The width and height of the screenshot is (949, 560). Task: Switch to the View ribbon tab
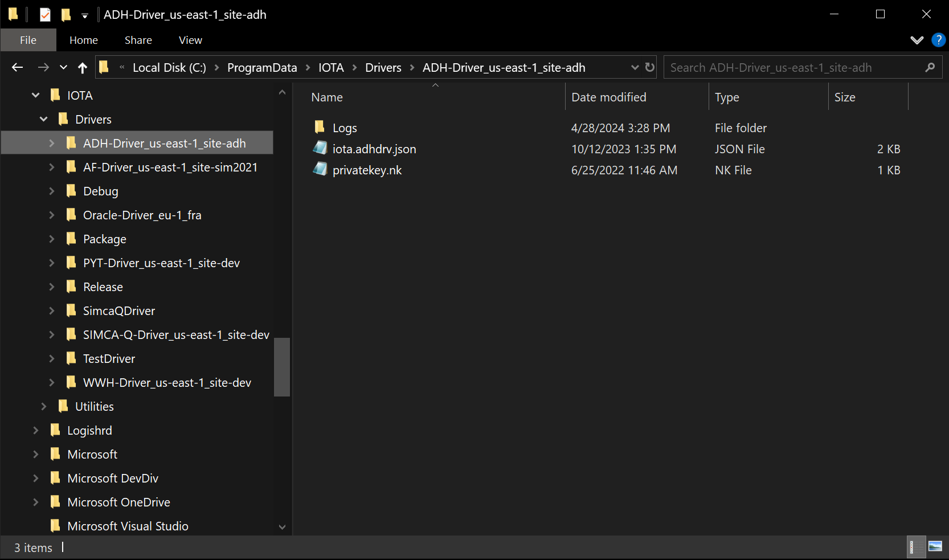coord(190,40)
